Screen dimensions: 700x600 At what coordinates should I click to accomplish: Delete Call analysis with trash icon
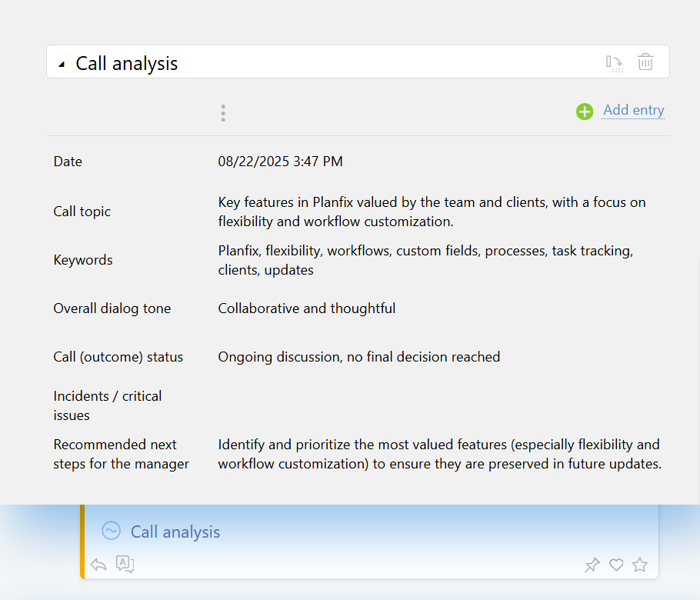point(645,62)
